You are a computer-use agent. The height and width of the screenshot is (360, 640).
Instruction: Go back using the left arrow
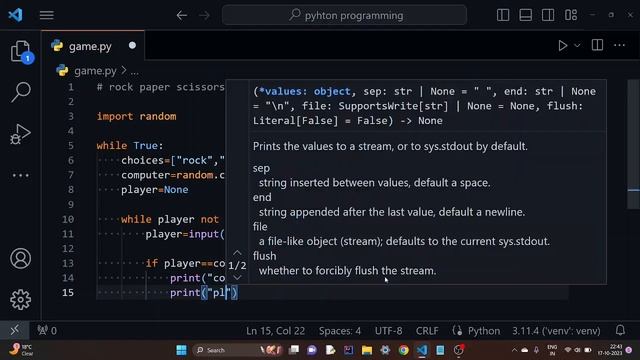point(182,16)
